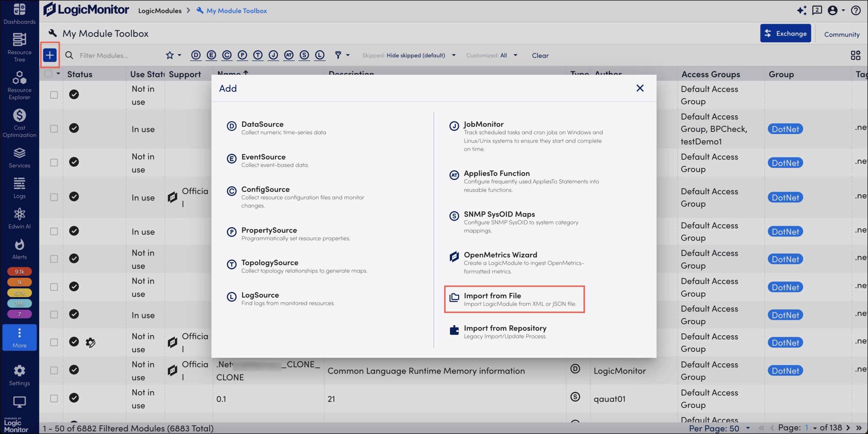868x434 pixels.
Task: Check the fifth row's checkbox
Action: coord(54,231)
